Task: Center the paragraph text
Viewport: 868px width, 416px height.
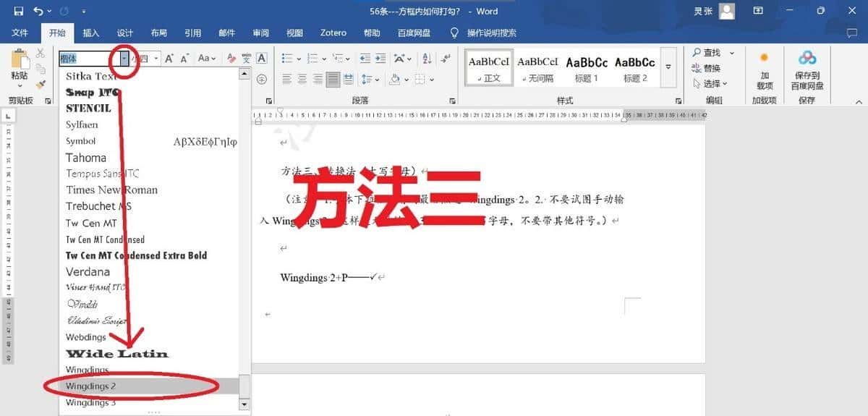Action: [302, 79]
